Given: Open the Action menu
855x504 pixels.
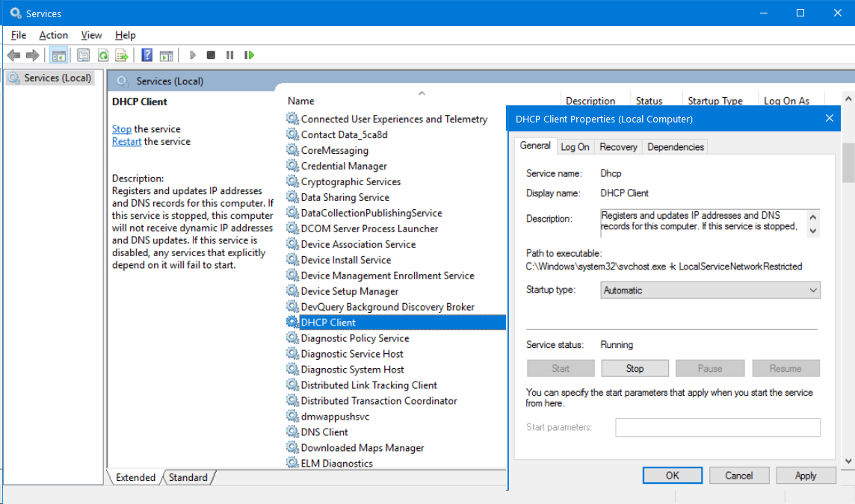Looking at the screenshot, I should (x=54, y=35).
